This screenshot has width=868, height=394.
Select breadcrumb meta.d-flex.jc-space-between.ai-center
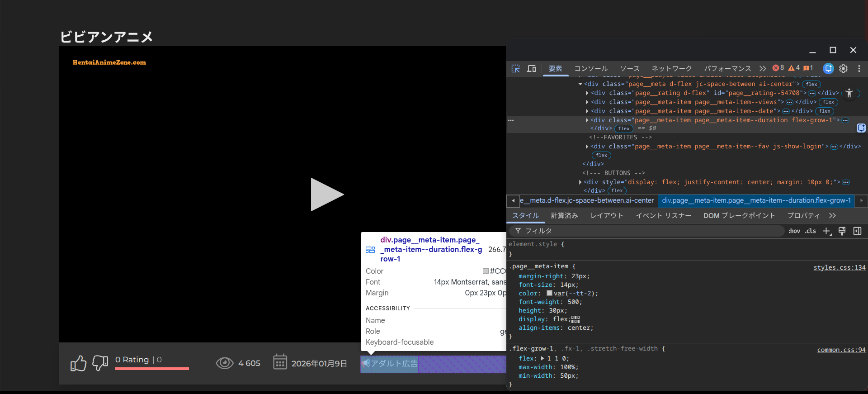[x=587, y=200]
